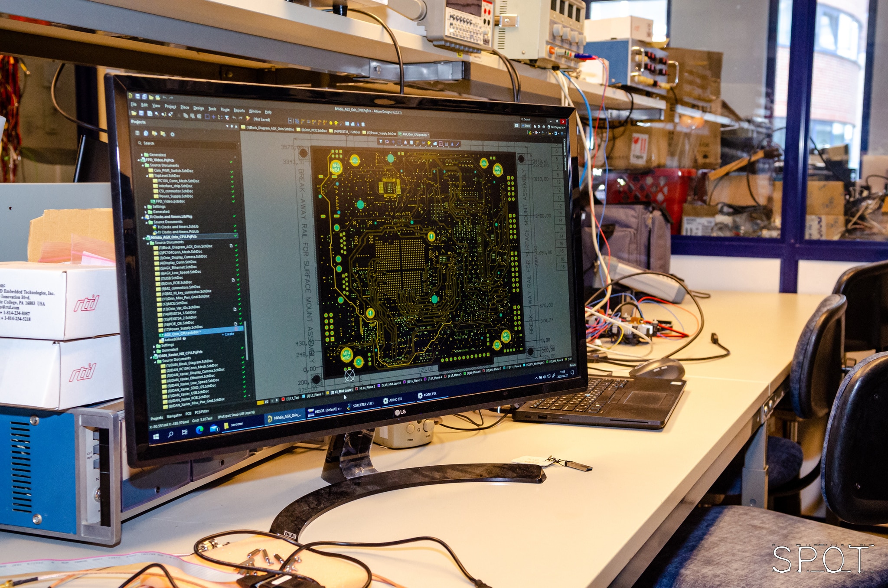The height and width of the screenshot is (588, 888).
Task: Click the selection filter funnel icon in active bar
Action: point(381,141)
